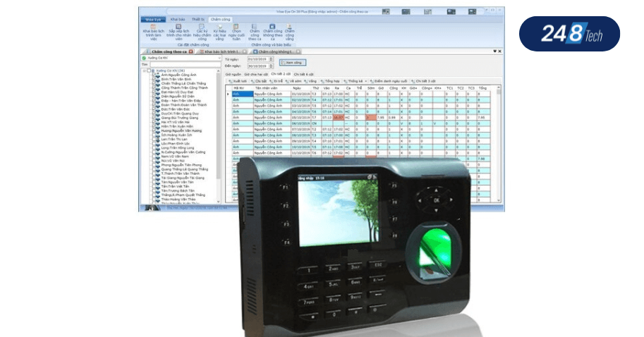Image resolution: width=644 pixels, height=337 pixels.
Task: Open the Thống kê dropdown arrow
Action: pos(365,81)
